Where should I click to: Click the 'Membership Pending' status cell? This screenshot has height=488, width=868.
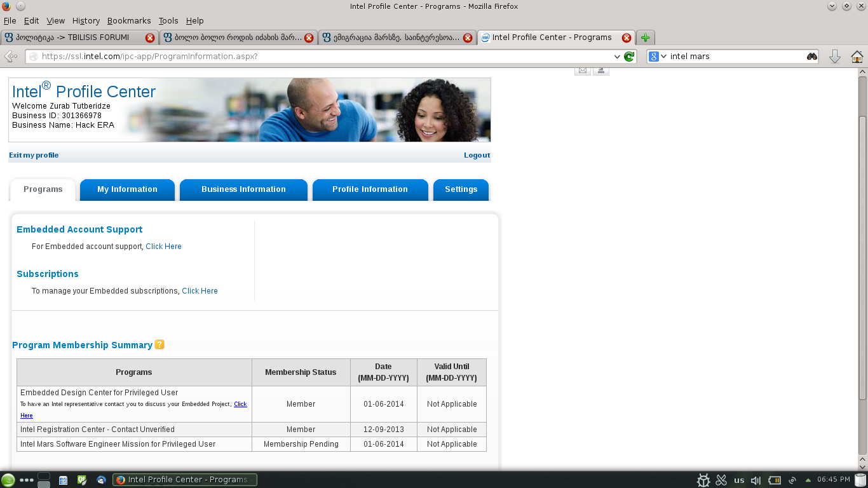(x=301, y=444)
